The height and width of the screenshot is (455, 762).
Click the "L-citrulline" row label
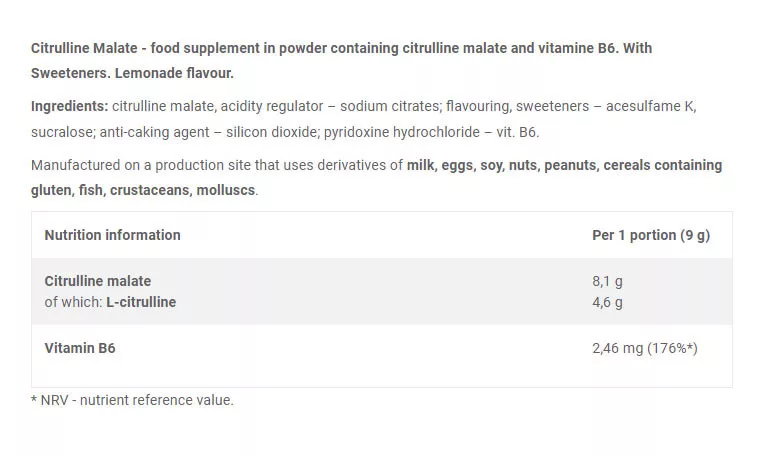[x=141, y=302]
